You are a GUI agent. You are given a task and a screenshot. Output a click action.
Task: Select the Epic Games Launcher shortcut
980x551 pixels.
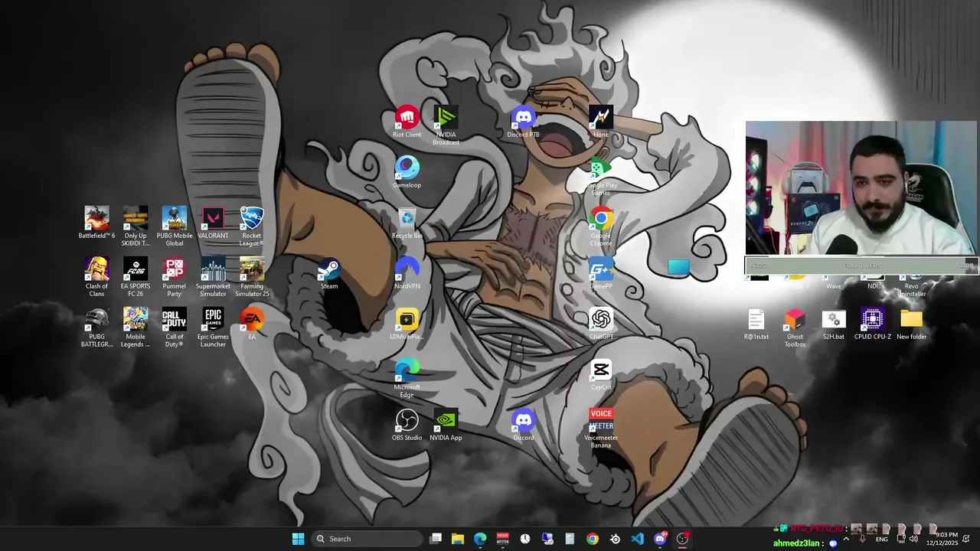[213, 328]
